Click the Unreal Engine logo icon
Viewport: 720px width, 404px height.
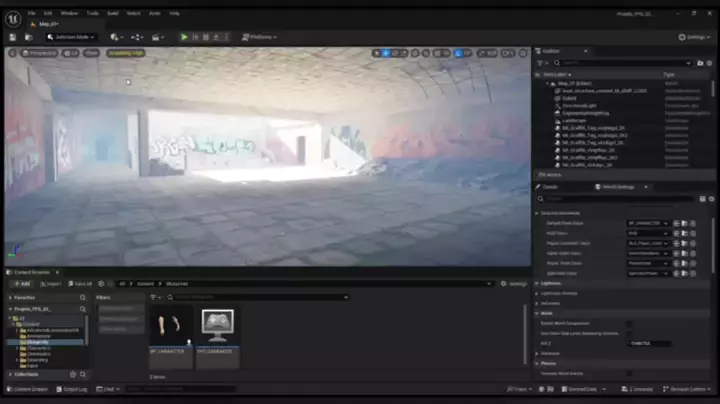(x=11, y=16)
